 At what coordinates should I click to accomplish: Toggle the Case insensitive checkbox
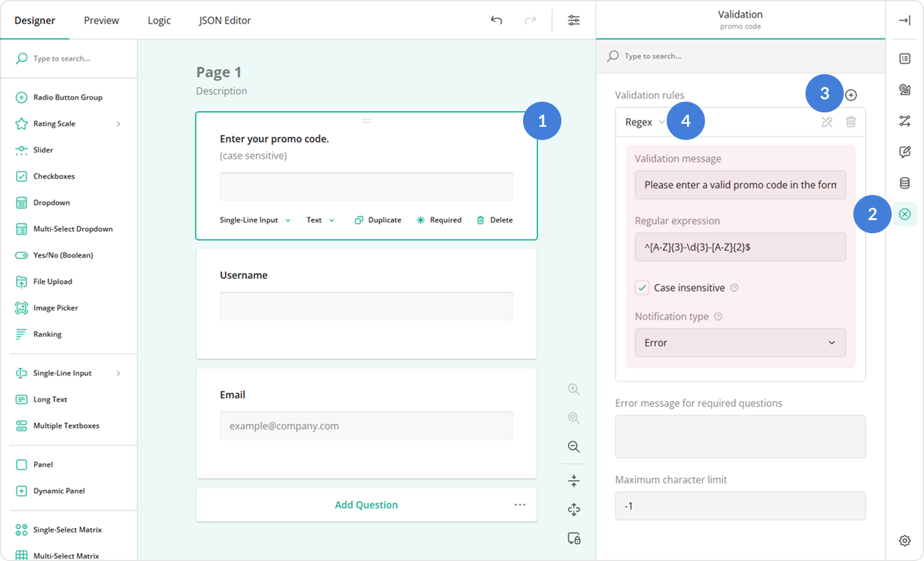[x=642, y=287]
